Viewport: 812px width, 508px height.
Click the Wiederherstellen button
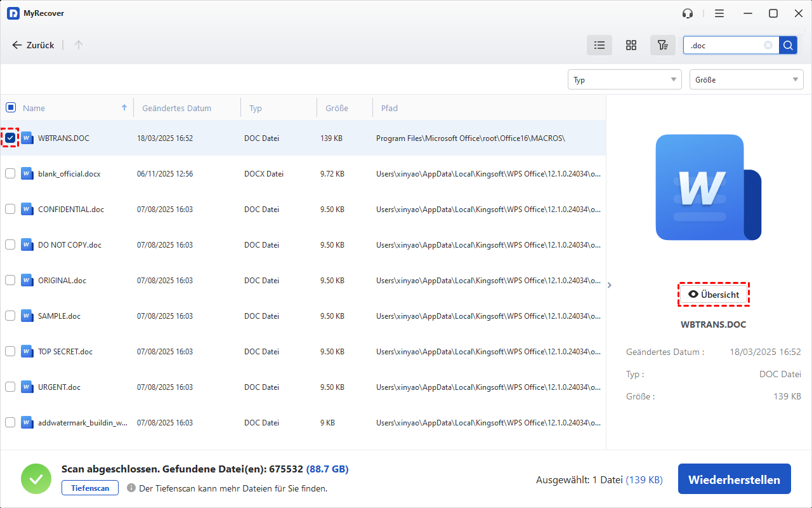[x=734, y=479]
